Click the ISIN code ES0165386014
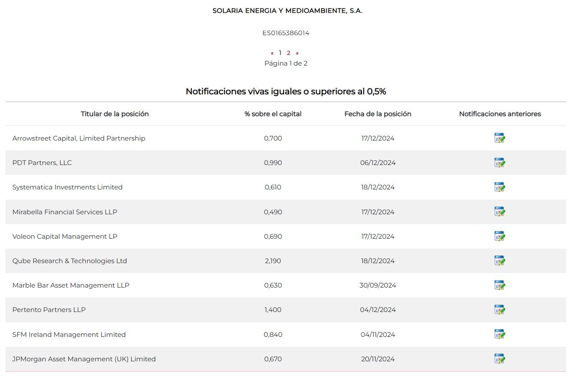This screenshot has height=378, width=588. 286,33
